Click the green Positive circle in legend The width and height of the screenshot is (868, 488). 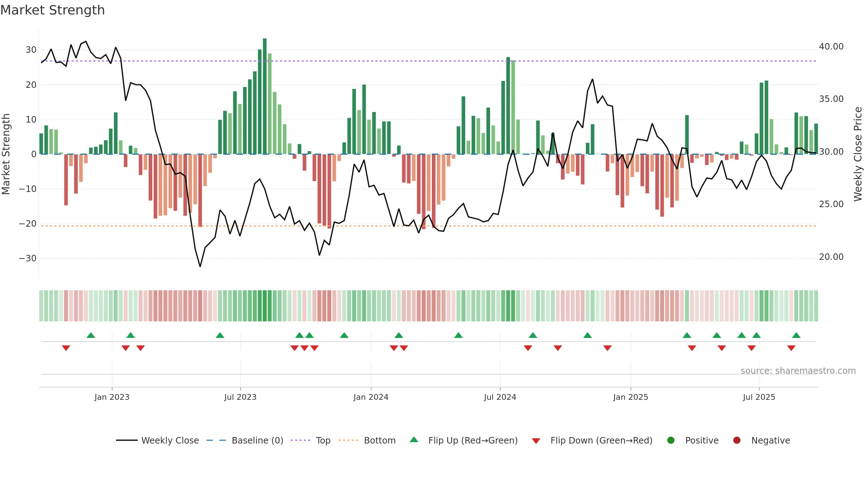click(x=671, y=440)
